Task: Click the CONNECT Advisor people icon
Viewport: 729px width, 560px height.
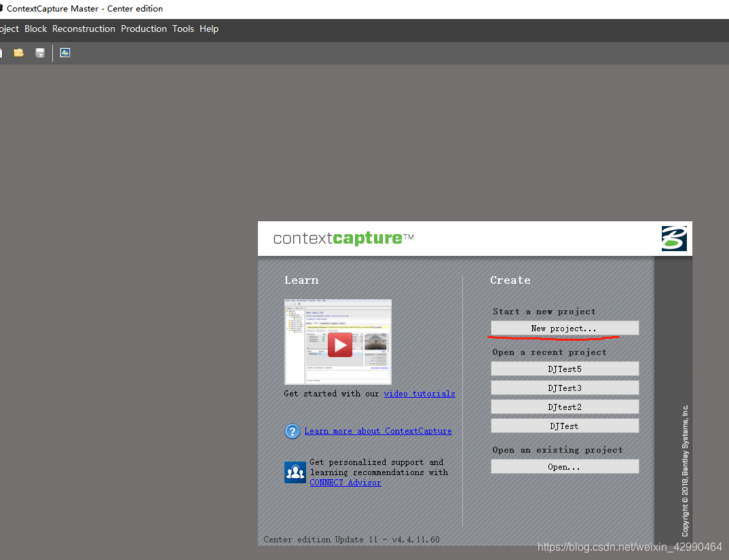Action: (295, 472)
